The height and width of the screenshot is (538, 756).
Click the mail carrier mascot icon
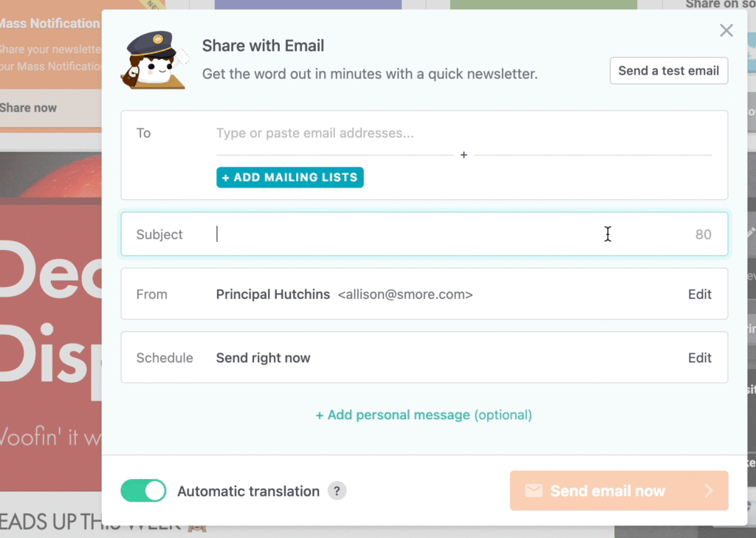coord(155,61)
